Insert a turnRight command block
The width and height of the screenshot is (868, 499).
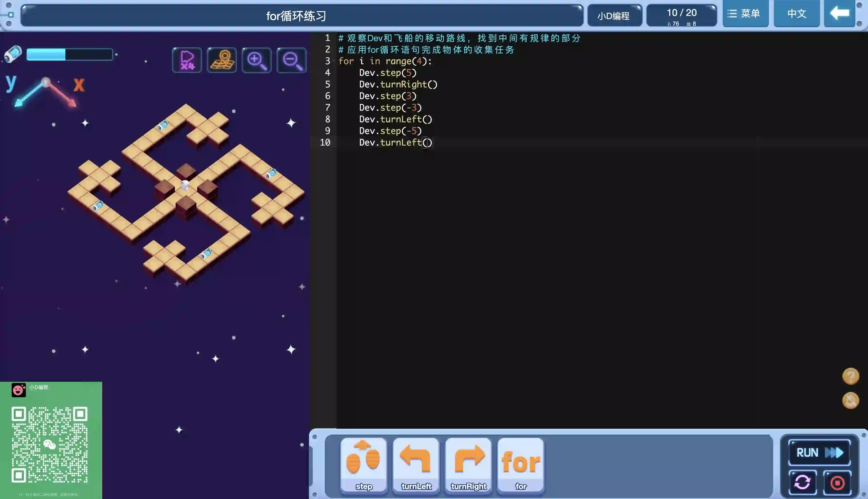pos(468,465)
